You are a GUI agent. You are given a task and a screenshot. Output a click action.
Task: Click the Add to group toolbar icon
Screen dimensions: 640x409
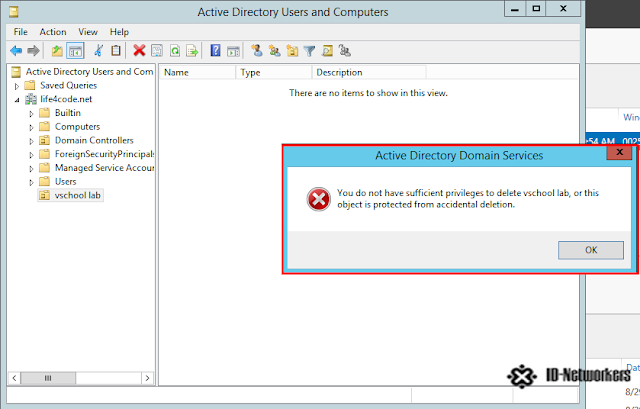(x=345, y=51)
